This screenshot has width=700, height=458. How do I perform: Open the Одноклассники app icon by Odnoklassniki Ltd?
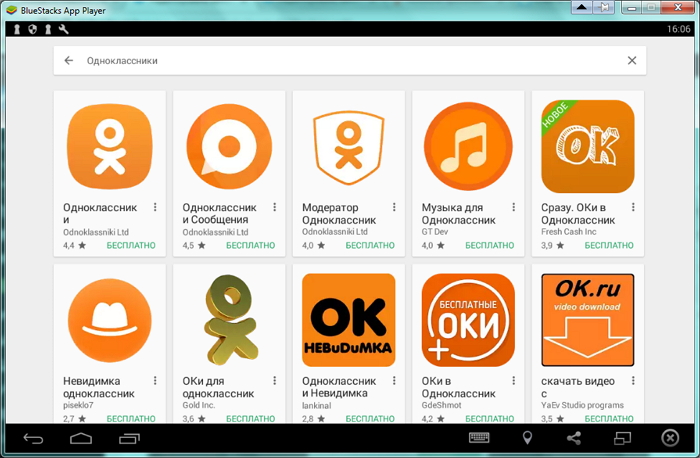click(x=110, y=146)
